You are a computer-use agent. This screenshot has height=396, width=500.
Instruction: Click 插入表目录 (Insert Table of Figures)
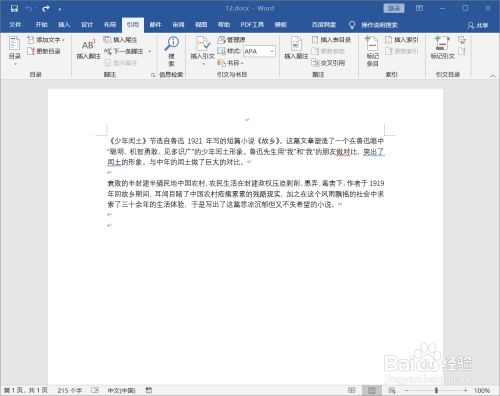point(331,40)
